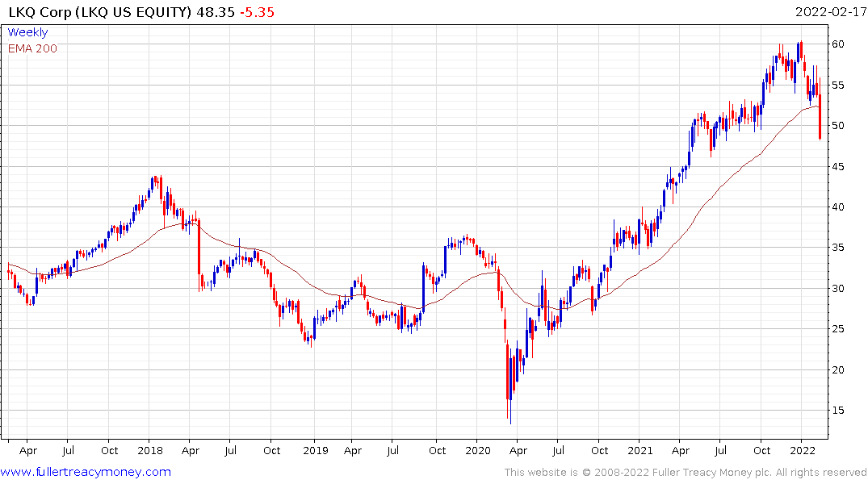Select the 45 price axis label
The height and width of the screenshot is (484, 868).
[x=838, y=166]
